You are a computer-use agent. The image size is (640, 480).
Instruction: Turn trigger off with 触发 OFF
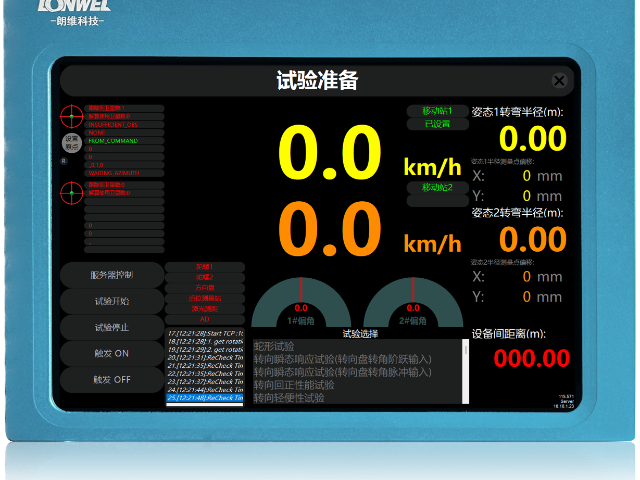(x=112, y=380)
